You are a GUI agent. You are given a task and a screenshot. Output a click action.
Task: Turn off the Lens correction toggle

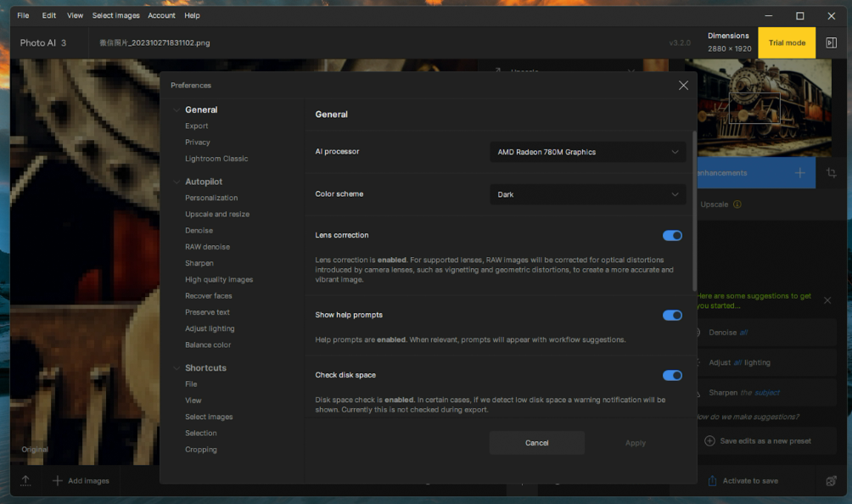pyautogui.click(x=672, y=236)
